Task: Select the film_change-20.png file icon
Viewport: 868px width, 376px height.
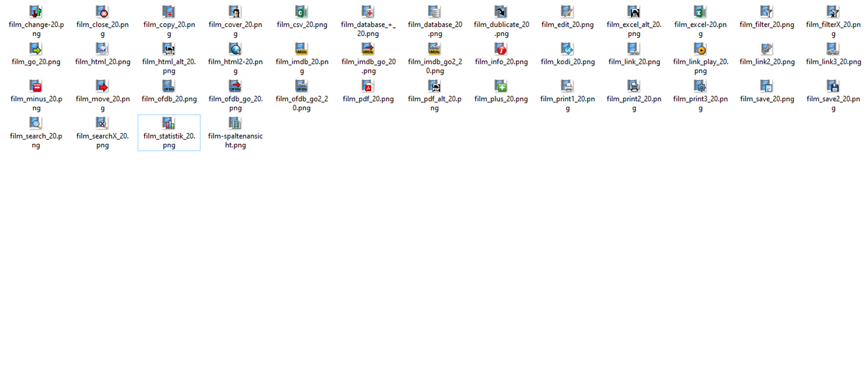Action: tap(36, 11)
